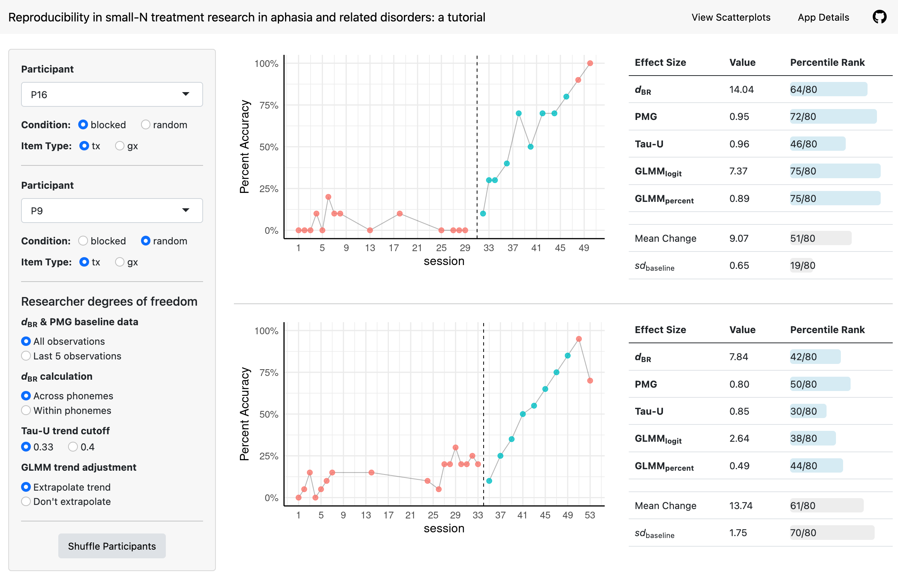Screen dimensions: 898x588
Task: Choose Last 5 observations option
Action: (26, 356)
